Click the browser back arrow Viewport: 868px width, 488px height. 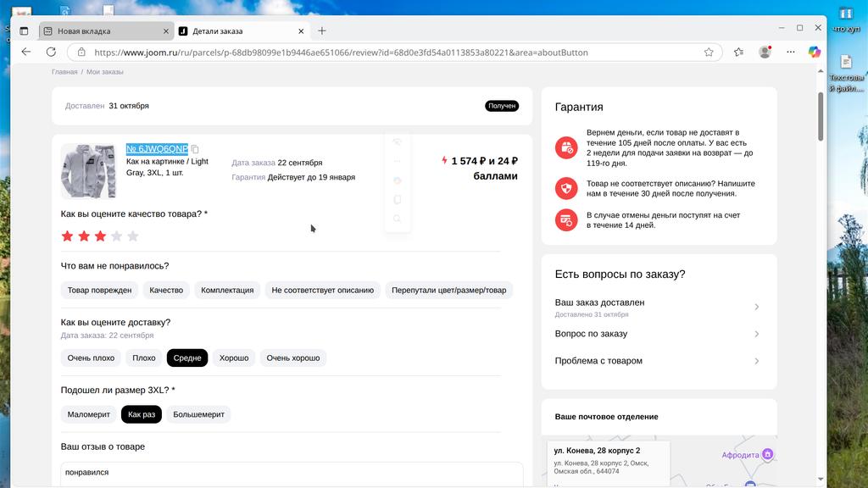click(x=26, y=52)
